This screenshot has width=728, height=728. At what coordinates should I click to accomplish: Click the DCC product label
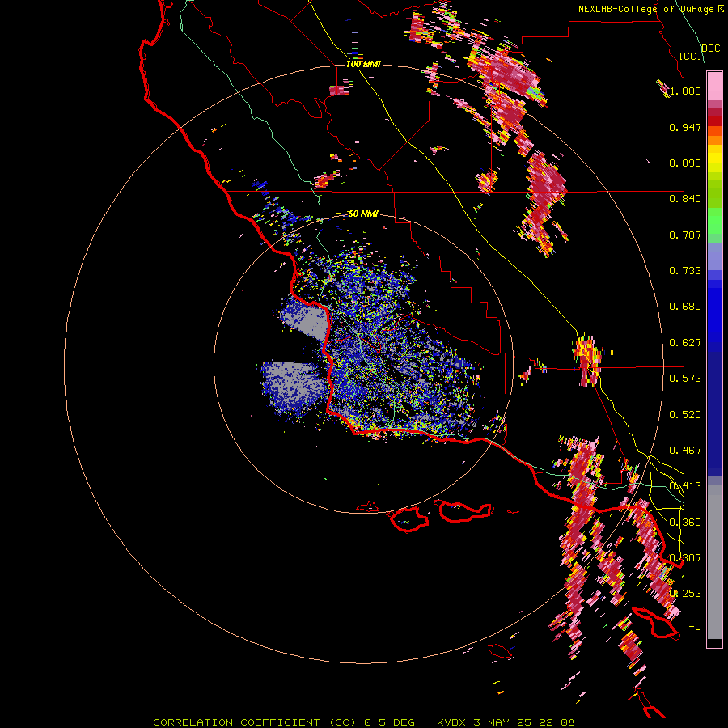pos(710,49)
